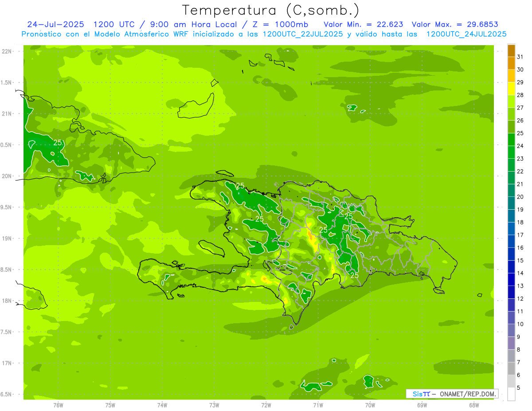Click the 24 value on the color legend

point(520,146)
